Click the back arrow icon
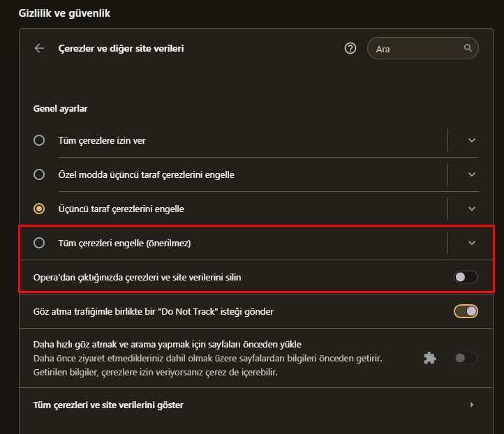 [x=39, y=48]
